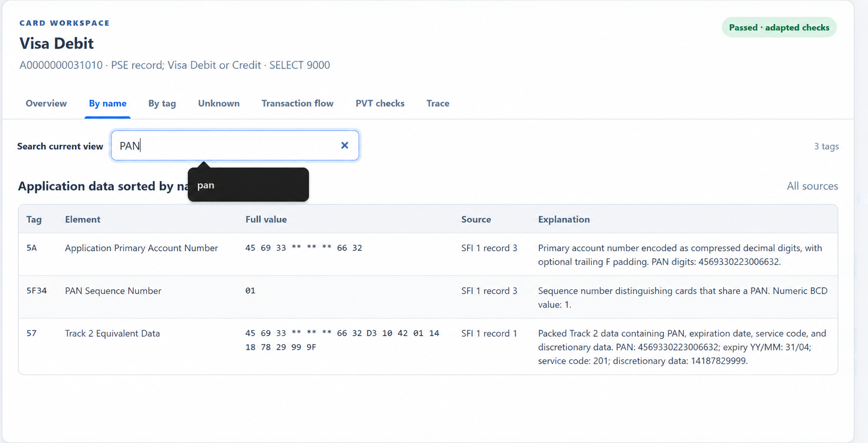Focus the Search current view input field
This screenshot has height=443, width=868.
point(235,145)
